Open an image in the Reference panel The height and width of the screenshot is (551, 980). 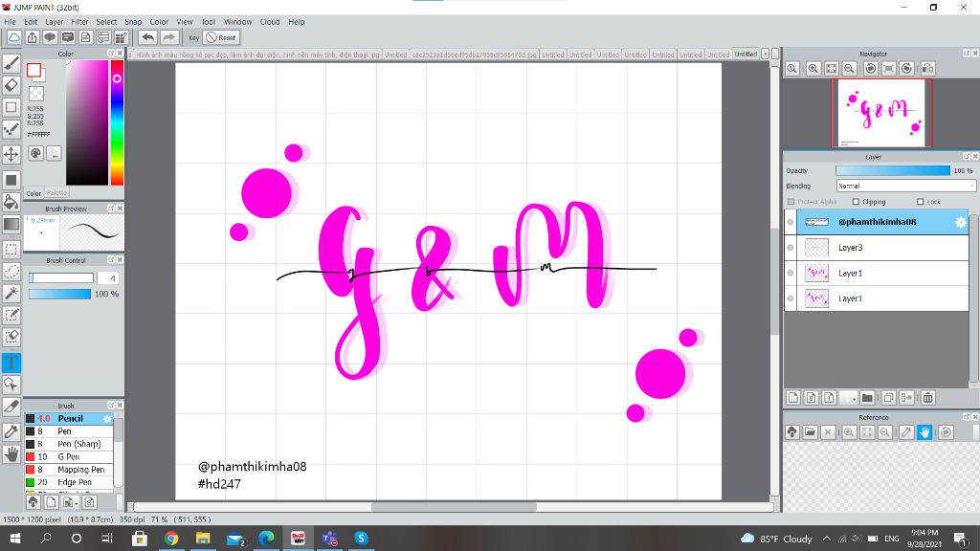pyautogui.click(x=810, y=432)
